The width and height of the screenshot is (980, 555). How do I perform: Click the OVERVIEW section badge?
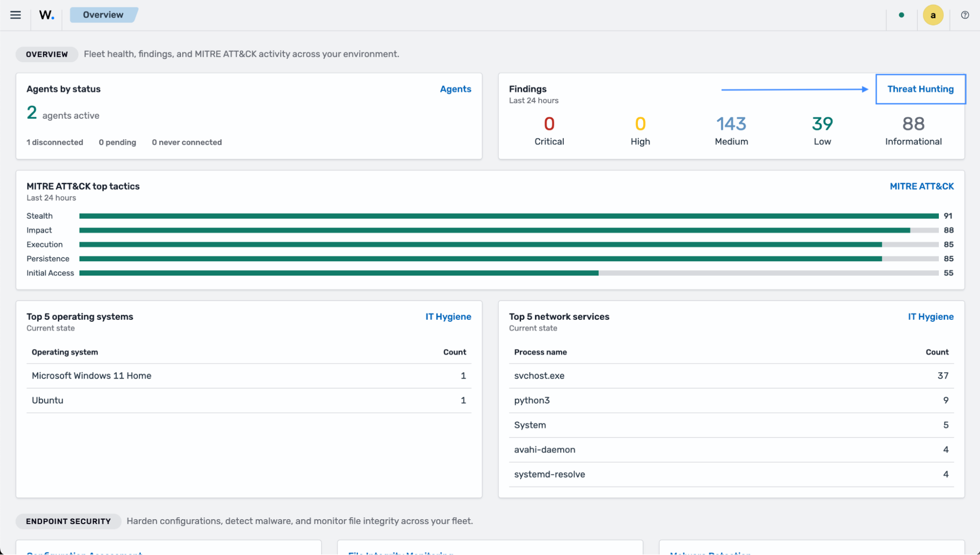click(x=47, y=54)
